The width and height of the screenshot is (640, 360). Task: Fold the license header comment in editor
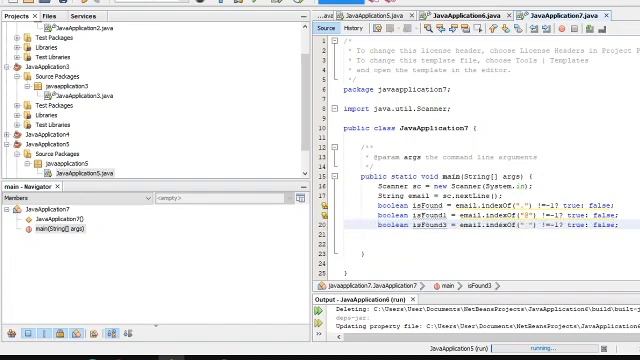click(x=335, y=41)
